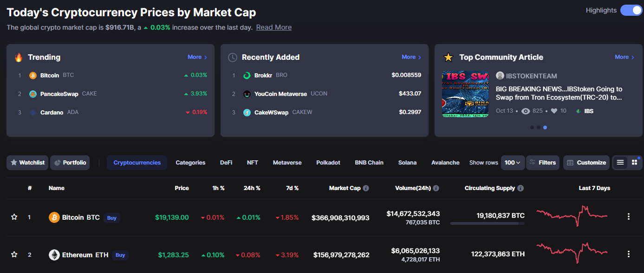This screenshot has height=273, width=644.
Task: Click IBSTOKENTEAM author avatar
Action: click(x=500, y=76)
